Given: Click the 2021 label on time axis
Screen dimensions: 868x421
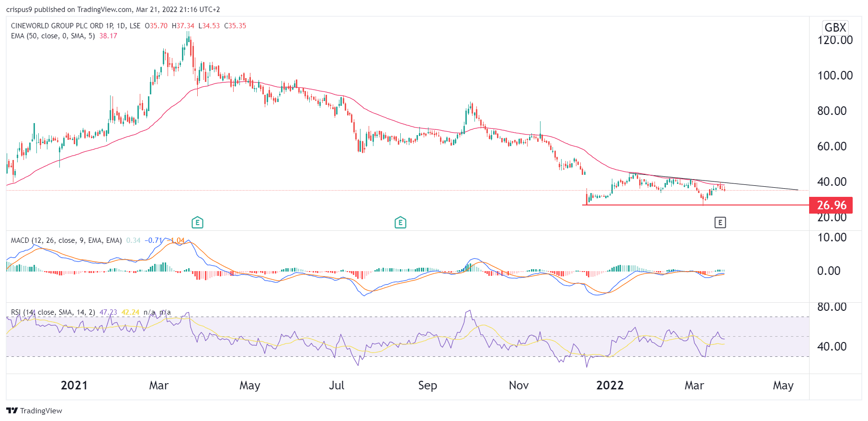Looking at the screenshot, I should (74, 386).
